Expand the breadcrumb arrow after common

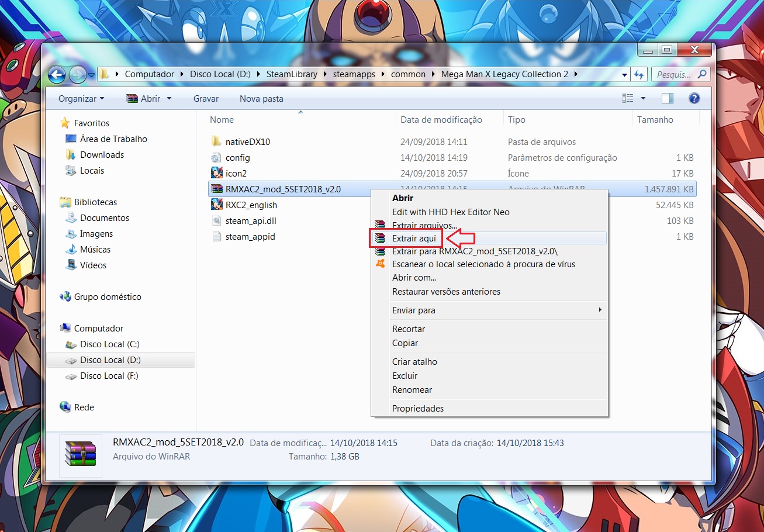click(433, 74)
